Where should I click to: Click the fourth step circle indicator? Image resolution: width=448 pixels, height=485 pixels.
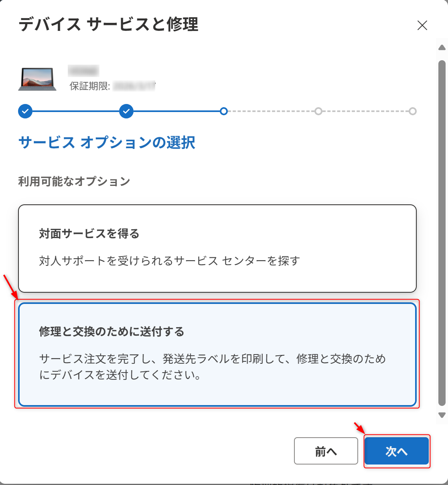tap(318, 111)
